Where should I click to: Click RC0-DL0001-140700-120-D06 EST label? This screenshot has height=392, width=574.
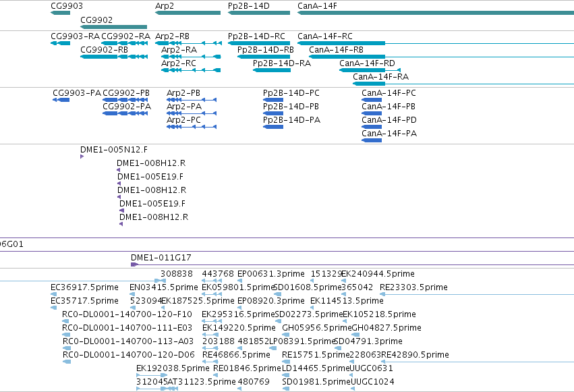click(x=128, y=355)
